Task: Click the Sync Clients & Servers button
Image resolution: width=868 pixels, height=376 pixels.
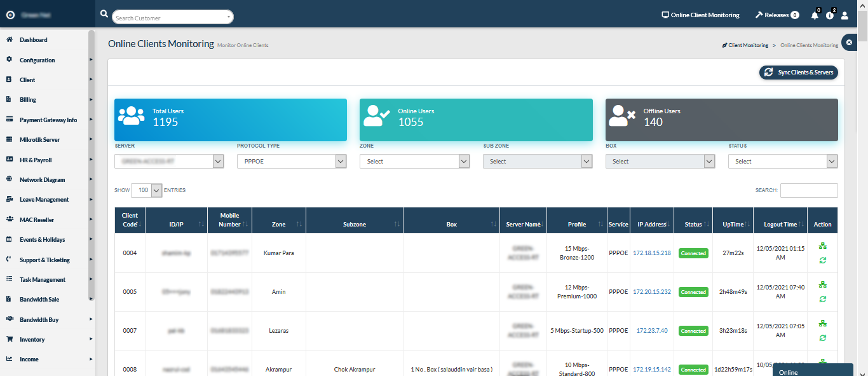Action: point(798,72)
